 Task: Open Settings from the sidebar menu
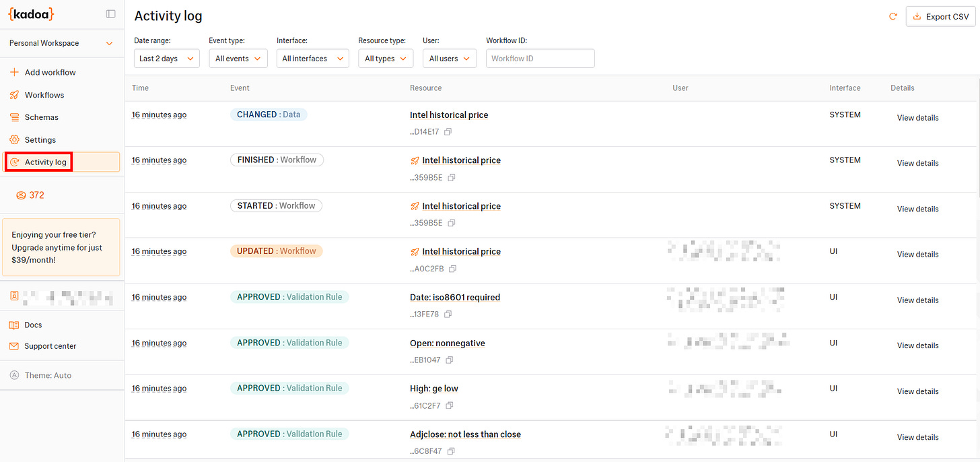(x=39, y=139)
